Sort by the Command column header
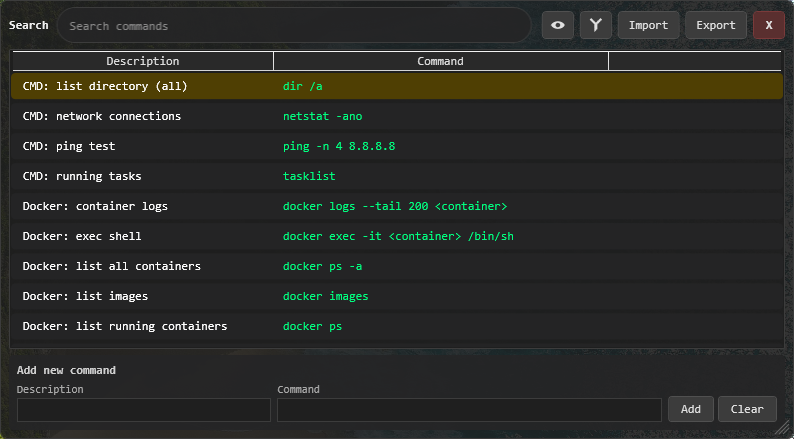 point(440,62)
